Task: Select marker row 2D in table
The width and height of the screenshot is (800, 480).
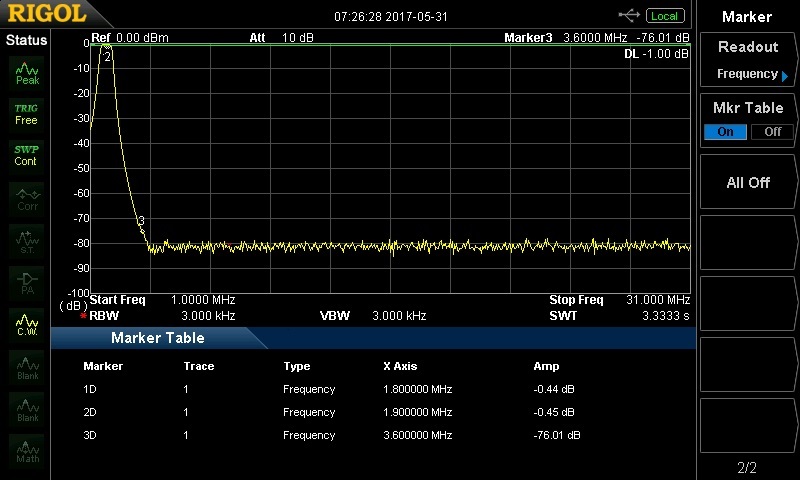Action: point(332,412)
